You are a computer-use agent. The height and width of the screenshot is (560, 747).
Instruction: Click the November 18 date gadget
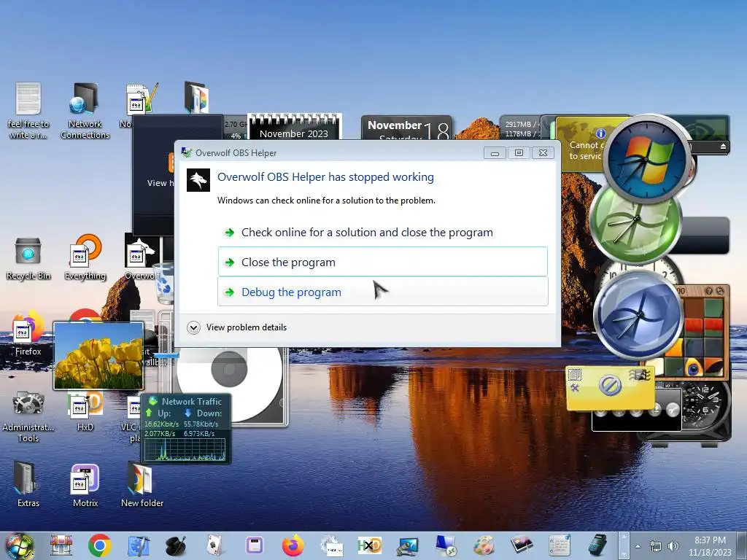[406, 128]
